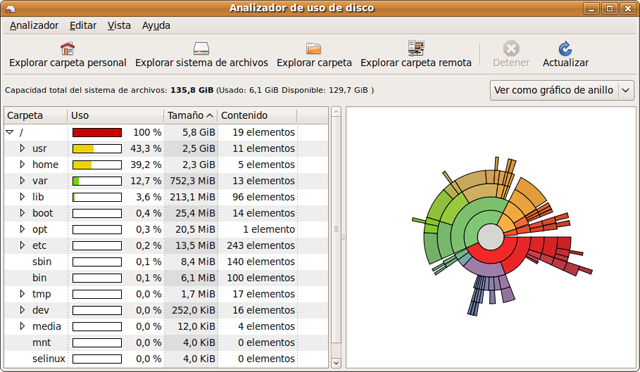
Task: Collapse the root / folder row
Action: point(10,132)
